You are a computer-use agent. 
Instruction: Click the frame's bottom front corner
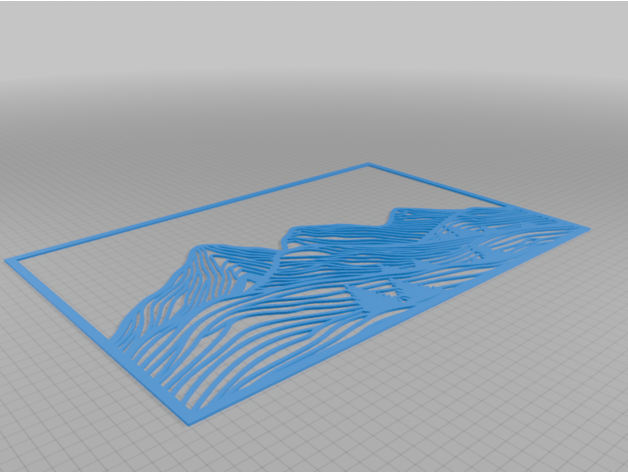[190, 418]
